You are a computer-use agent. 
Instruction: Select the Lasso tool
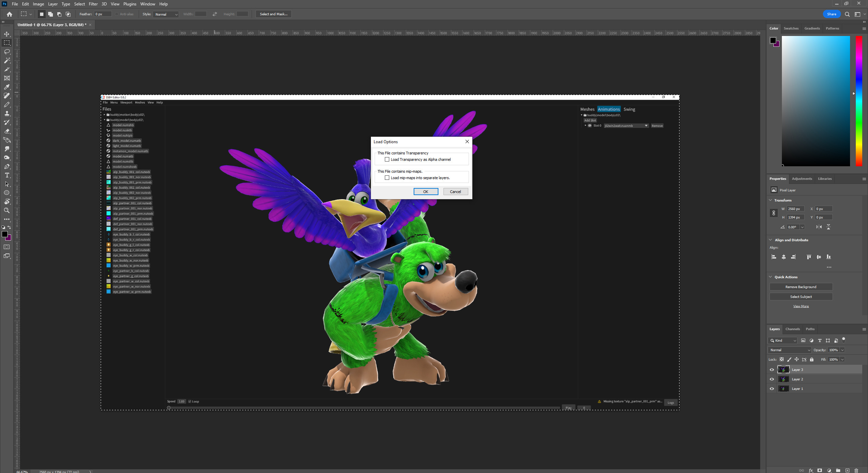coord(7,51)
